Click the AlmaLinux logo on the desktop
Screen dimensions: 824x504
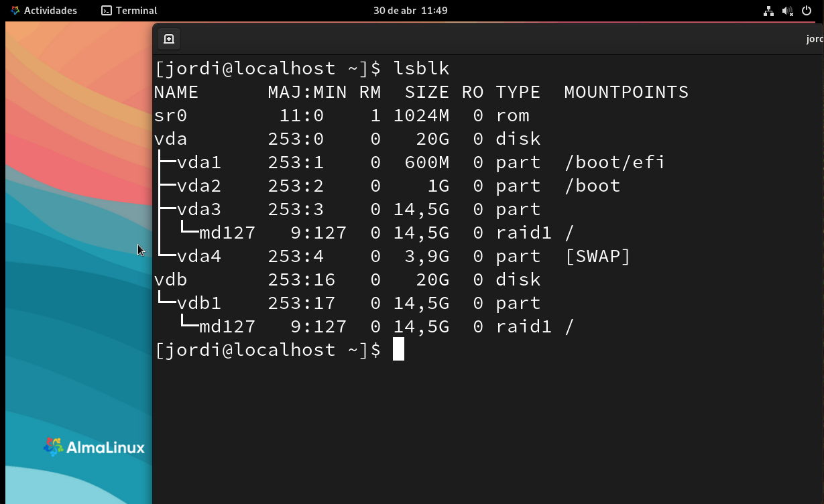(94, 448)
